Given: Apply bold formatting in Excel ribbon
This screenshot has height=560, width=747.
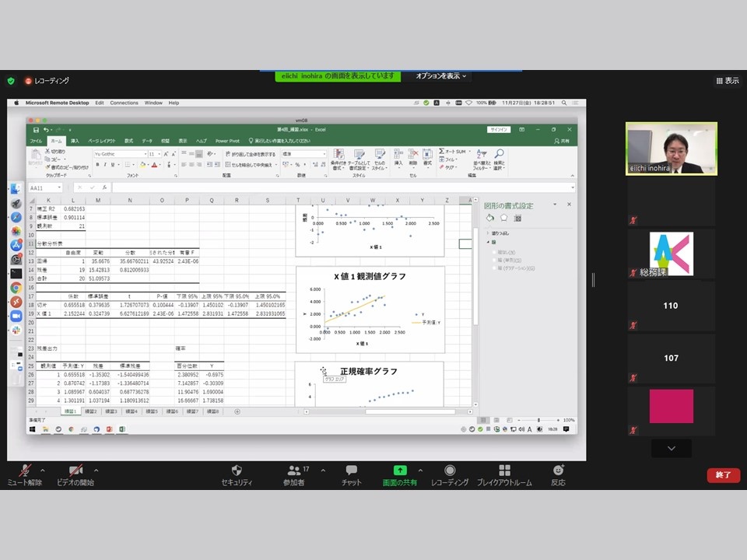Looking at the screenshot, I should [x=98, y=165].
